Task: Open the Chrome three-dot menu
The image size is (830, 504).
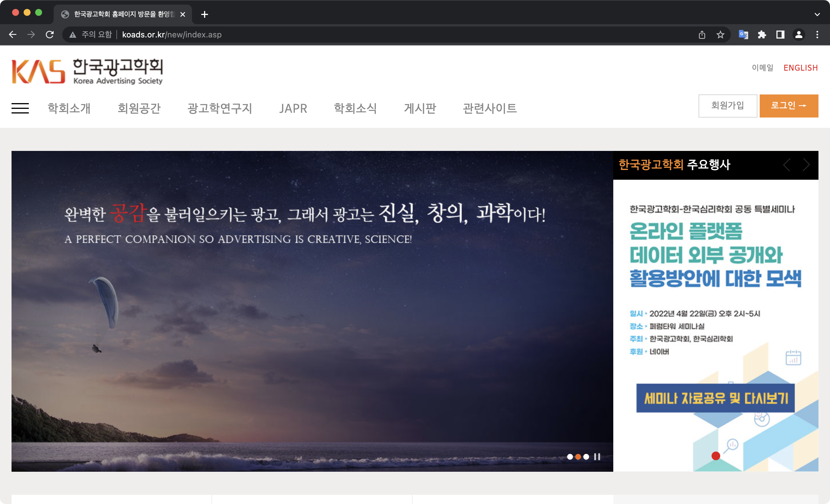Action: [x=817, y=34]
